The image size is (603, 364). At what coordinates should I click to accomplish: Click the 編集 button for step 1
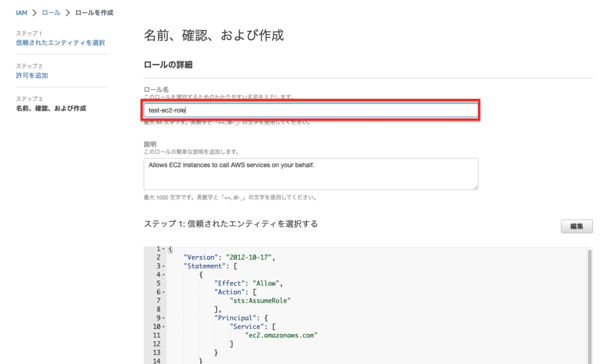pos(577,226)
